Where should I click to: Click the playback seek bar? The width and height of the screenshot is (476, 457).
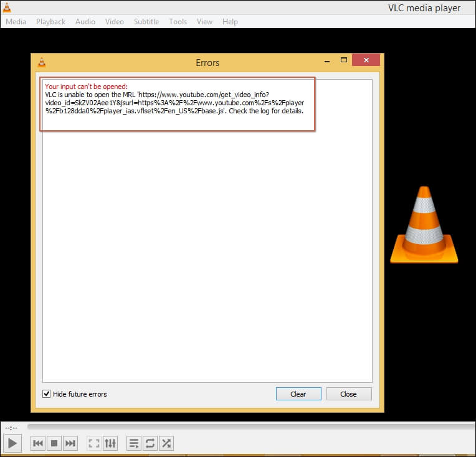pos(251,426)
